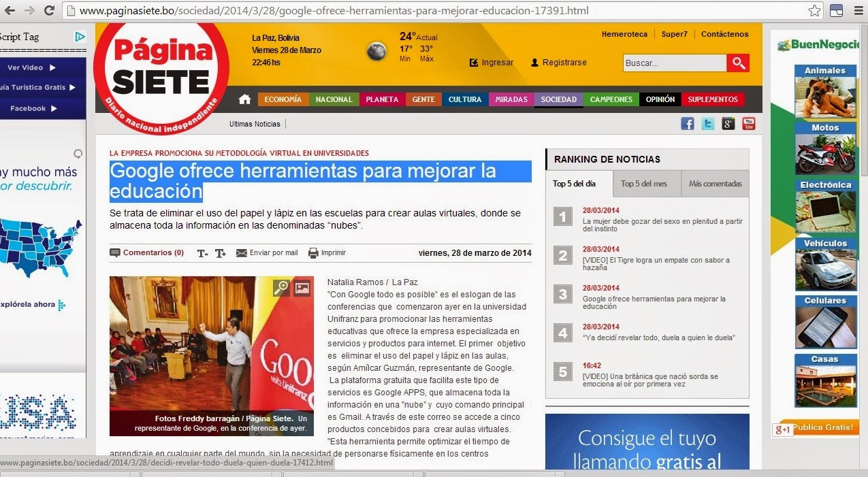Image resolution: width=868 pixels, height=477 pixels.
Task: Go to homepage via the house icon
Action: (x=245, y=99)
